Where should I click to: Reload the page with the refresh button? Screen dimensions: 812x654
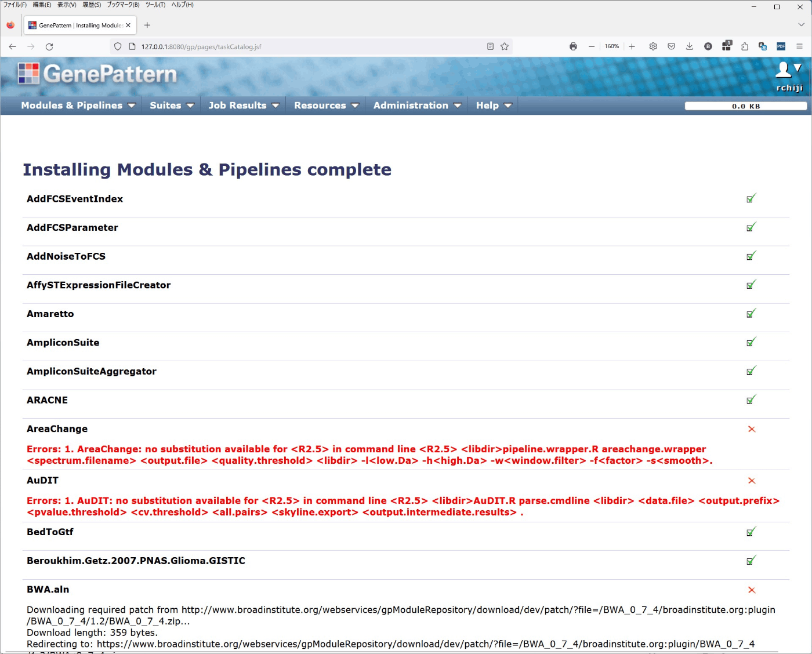click(x=49, y=46)
